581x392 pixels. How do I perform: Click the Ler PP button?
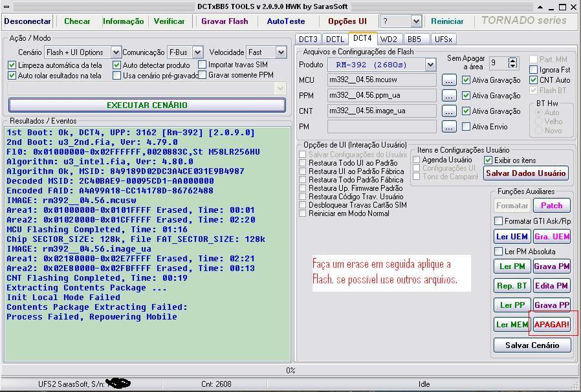512,305
